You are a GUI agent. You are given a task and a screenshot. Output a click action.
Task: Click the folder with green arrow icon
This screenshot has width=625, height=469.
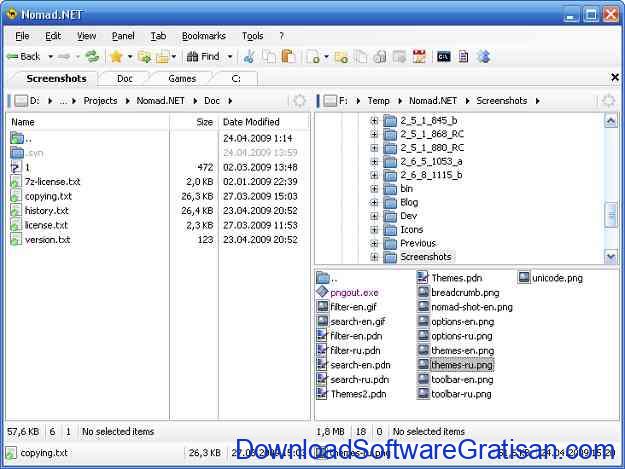(x=144, y=57)
